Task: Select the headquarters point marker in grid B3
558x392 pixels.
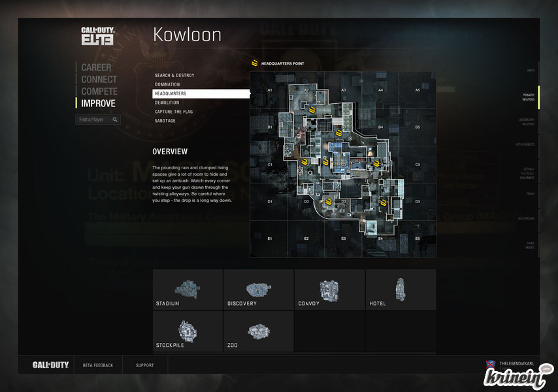Action: 339,134
